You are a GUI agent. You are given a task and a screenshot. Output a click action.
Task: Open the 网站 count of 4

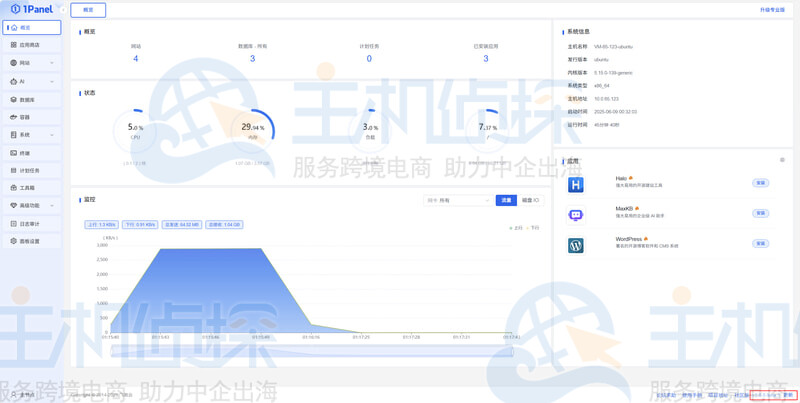[x=136, y=59]
